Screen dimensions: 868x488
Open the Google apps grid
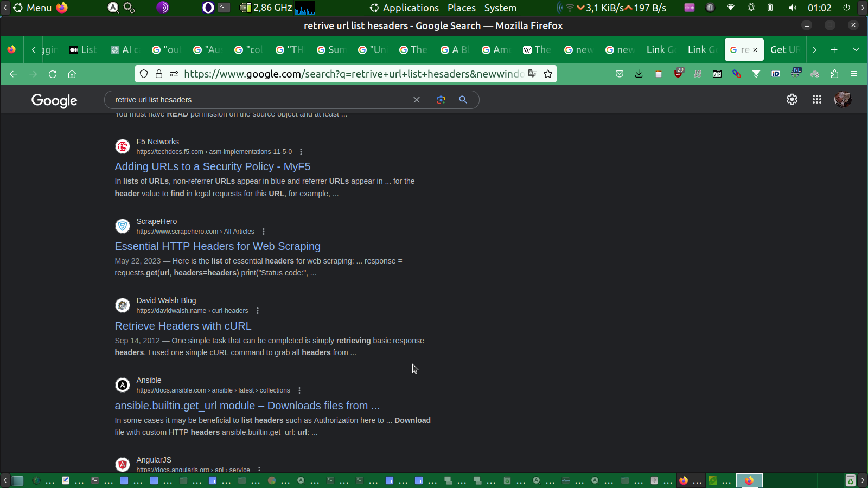click(817, 99)
